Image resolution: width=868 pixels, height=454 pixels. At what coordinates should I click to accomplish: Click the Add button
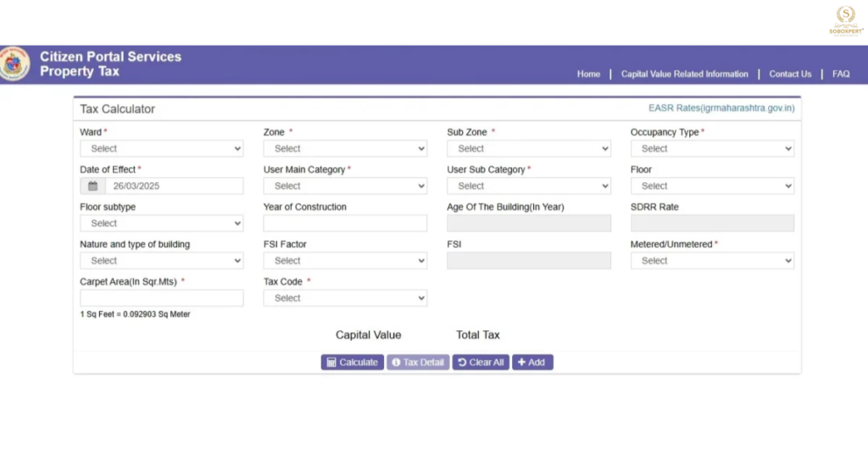point(532,363)
